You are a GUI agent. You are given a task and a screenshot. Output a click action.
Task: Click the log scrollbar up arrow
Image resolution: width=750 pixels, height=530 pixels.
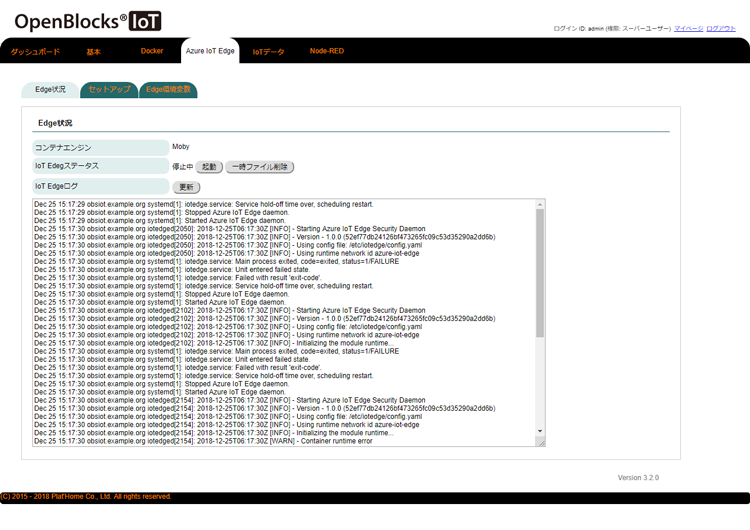(540, 205)
